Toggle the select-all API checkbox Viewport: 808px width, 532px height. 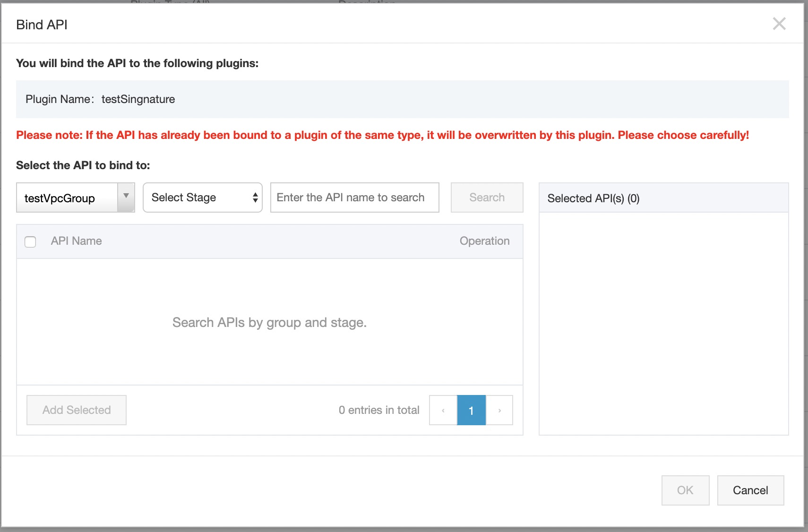30,242
